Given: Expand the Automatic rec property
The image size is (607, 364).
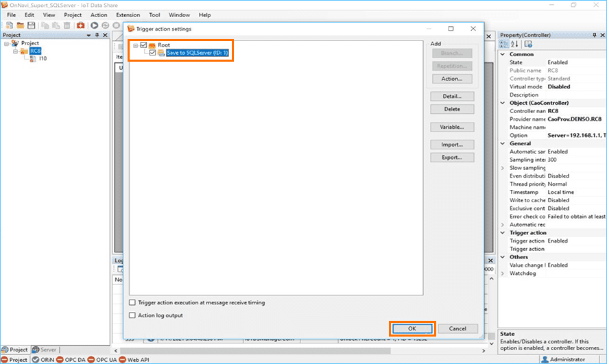Looking at the screenshot, I should click(503, 225).
